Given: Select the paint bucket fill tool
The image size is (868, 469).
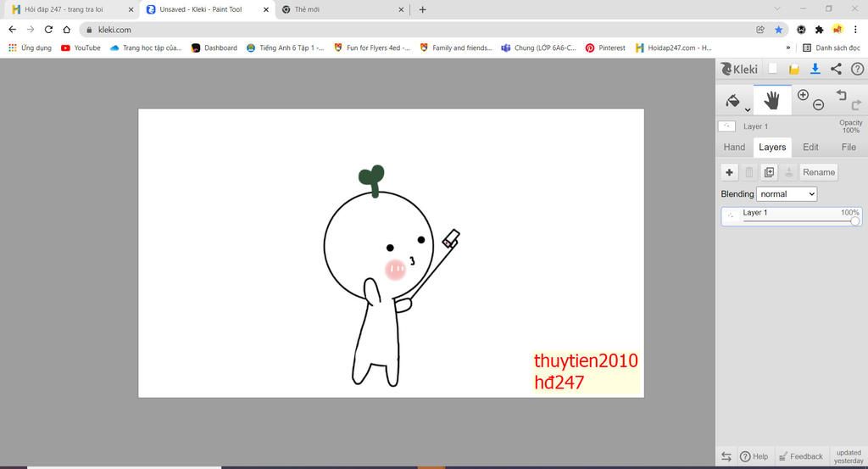Looking at the screenshot, I should click(732, 101).
